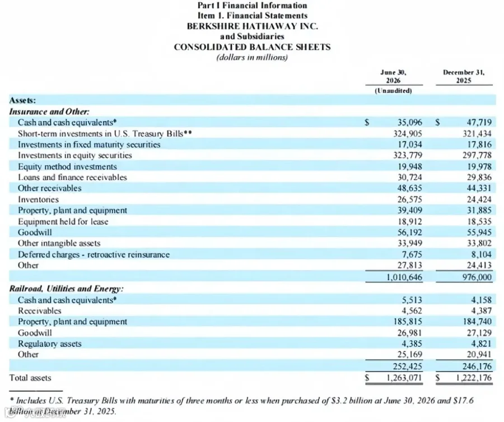Click 'Short-term investments in U.S. Treasury Bills' row label

(105, 133)
